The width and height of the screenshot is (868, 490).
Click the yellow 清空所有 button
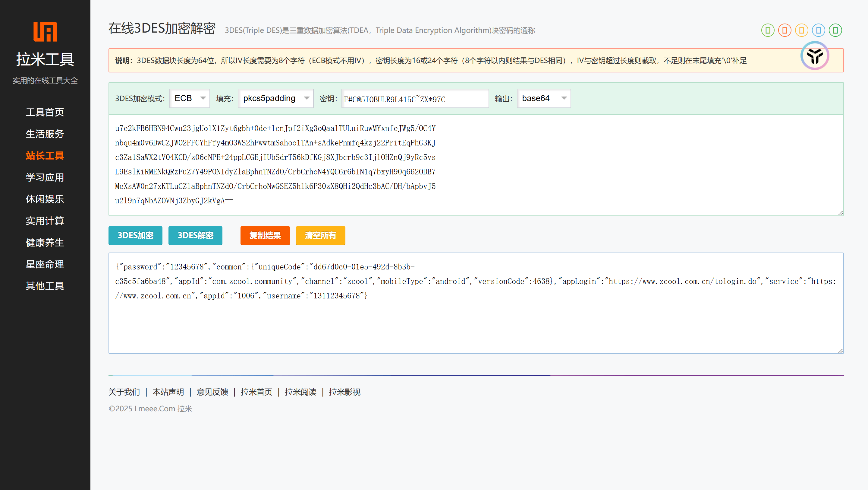tap(320, 235)
